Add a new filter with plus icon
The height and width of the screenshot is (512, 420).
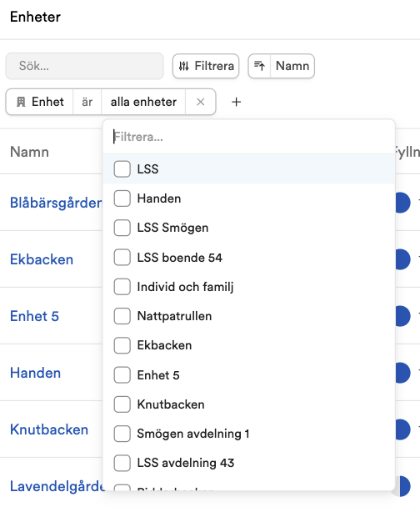[x=237, y=102]
